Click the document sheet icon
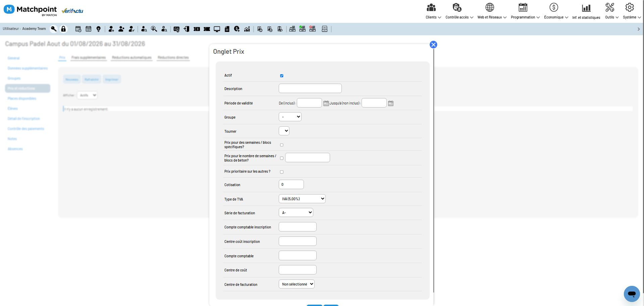Viewport: 644px width, 306px height. [x=227, y=29]
